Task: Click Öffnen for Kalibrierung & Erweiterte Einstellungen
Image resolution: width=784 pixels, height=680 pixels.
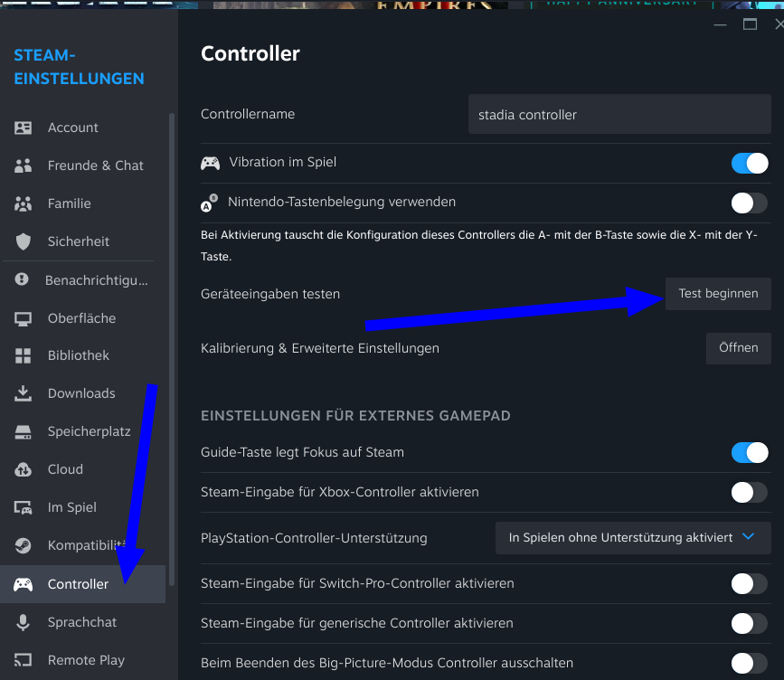Action: [x=739, y=348]
